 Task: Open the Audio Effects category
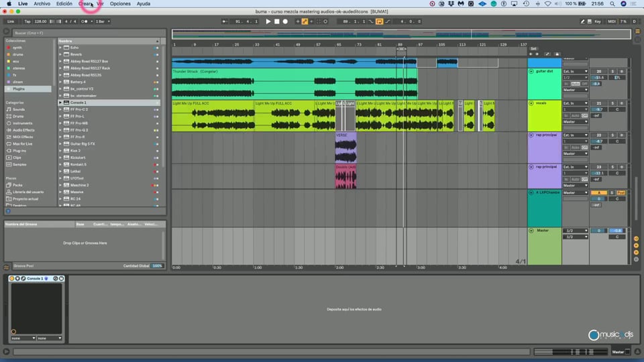pyautogui.click(x=24, y=130)
